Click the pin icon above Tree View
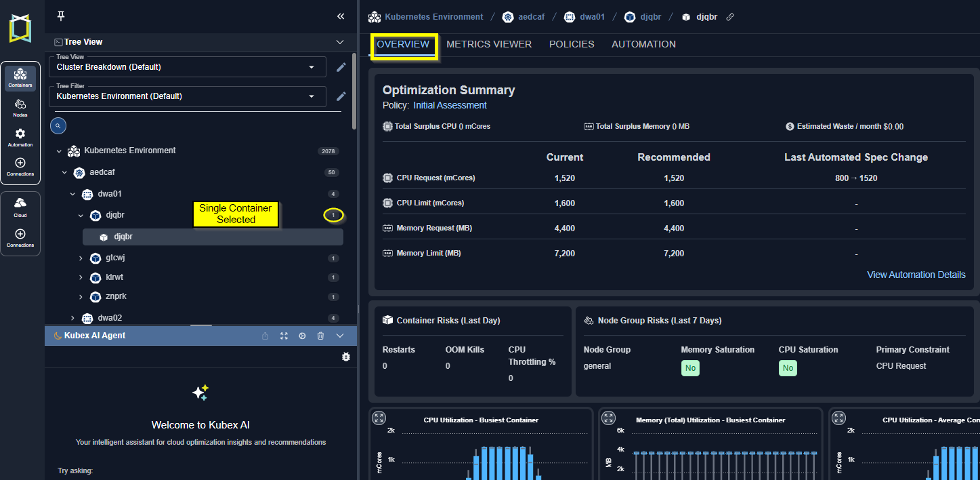 coord(61,16)
